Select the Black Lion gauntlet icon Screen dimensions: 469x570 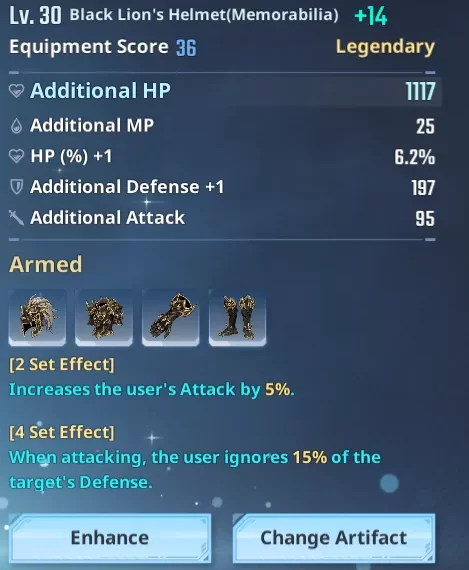[171, 317]
